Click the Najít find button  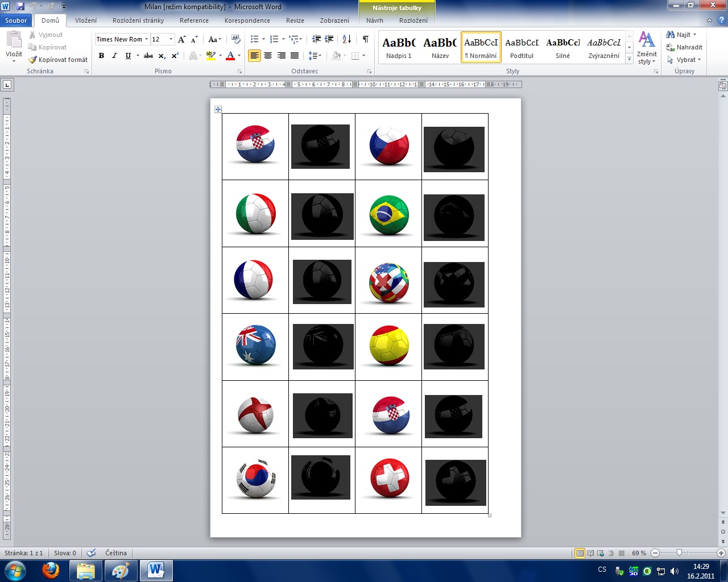(681, 35)
